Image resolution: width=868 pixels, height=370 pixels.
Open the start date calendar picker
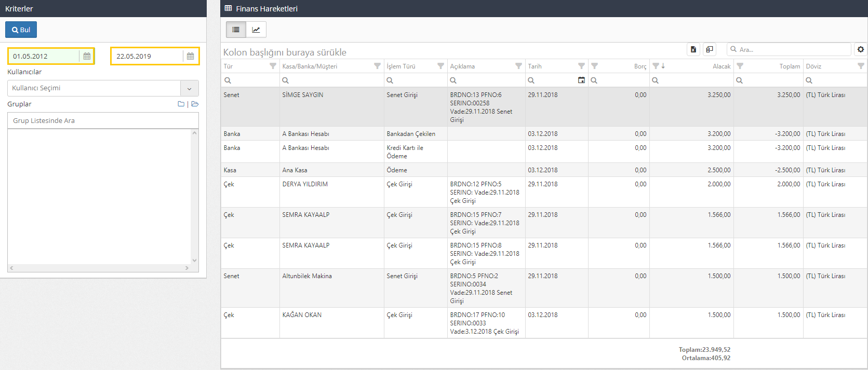tap(87, 56)
